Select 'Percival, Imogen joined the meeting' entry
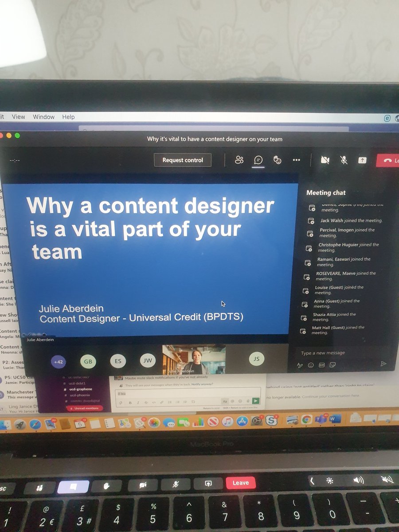 [x=342, y=233]
